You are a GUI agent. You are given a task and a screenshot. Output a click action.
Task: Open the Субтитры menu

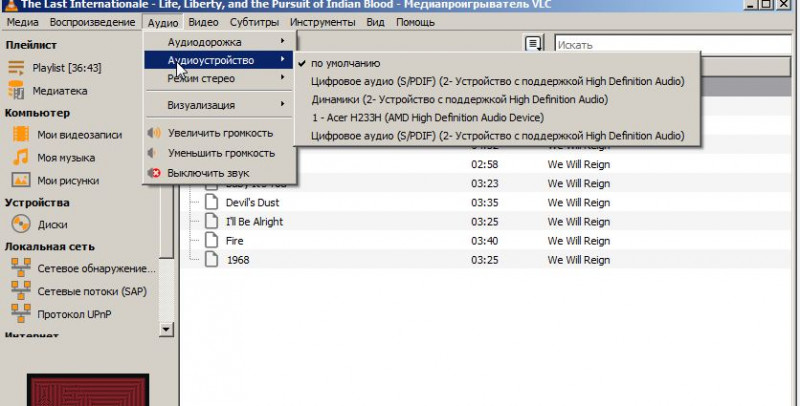tap(254, 22)
